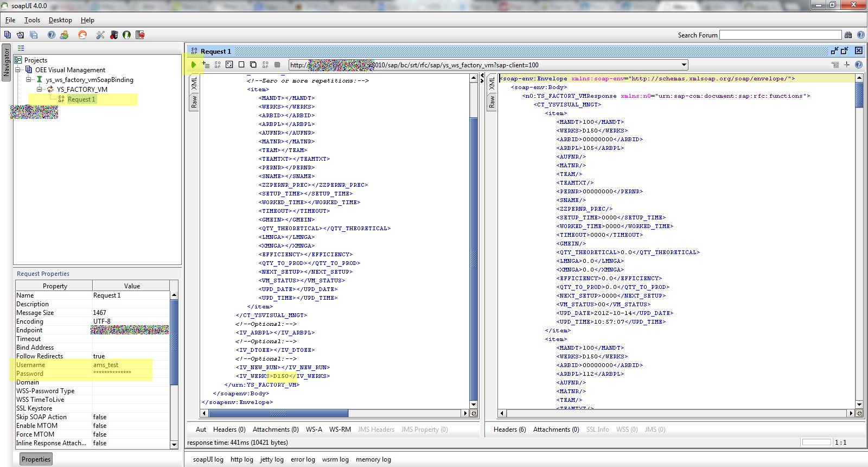The width and height of the screenshot is (868, 467).
Task: Switch to the WS-A tab
Action: (314, 430)
